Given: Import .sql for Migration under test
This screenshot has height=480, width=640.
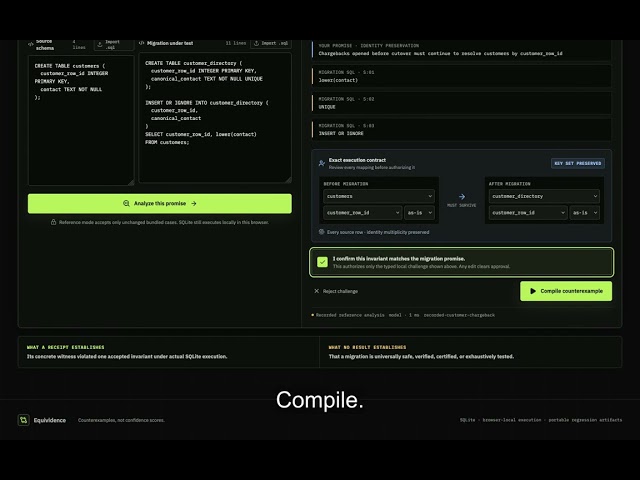Looking at the screenshot, I should click(271, 43).
